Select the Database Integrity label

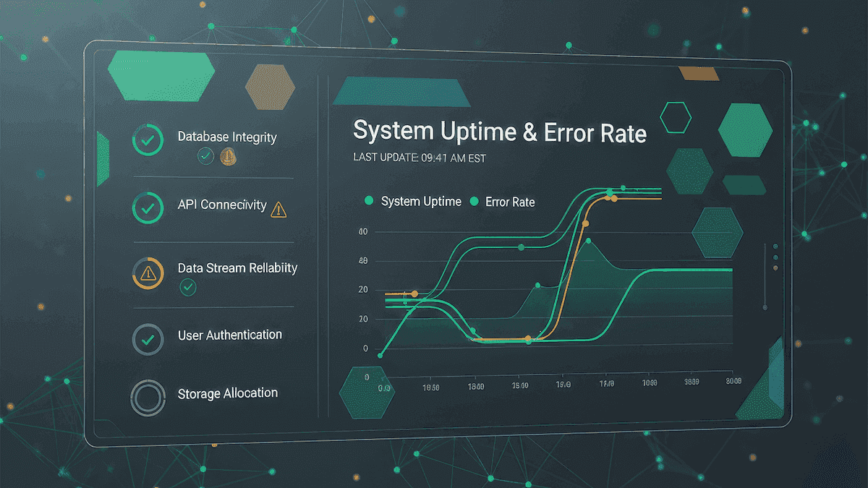tap(227, 137)
